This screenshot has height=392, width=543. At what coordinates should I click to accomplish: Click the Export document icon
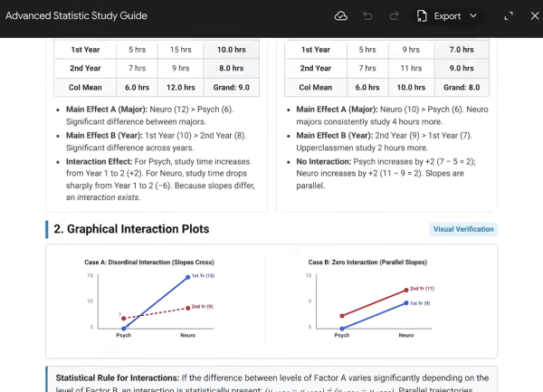(x=422, y=16)
